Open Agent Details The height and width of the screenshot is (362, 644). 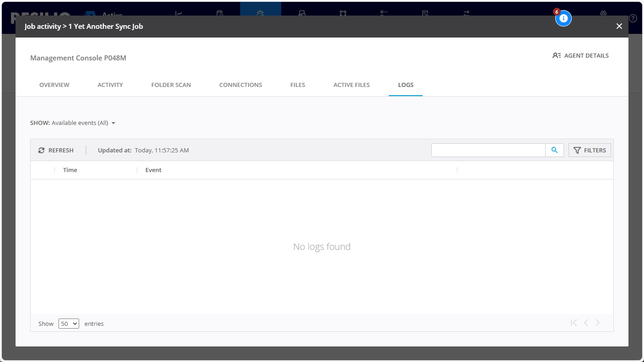(580, 55)
